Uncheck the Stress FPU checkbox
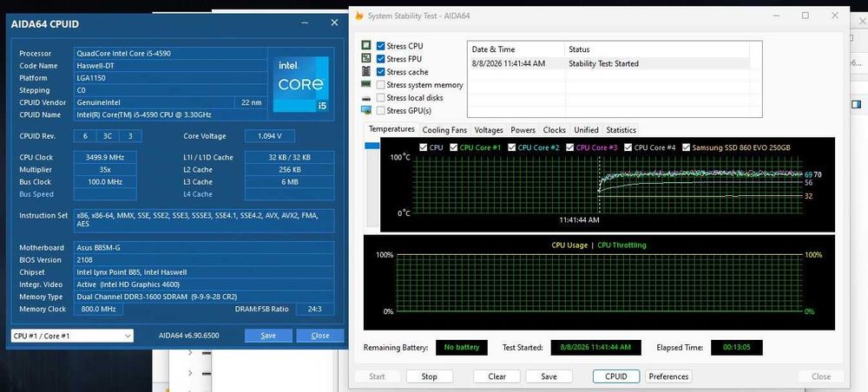This screenshot has width=868, height=392. coord(380,59)
